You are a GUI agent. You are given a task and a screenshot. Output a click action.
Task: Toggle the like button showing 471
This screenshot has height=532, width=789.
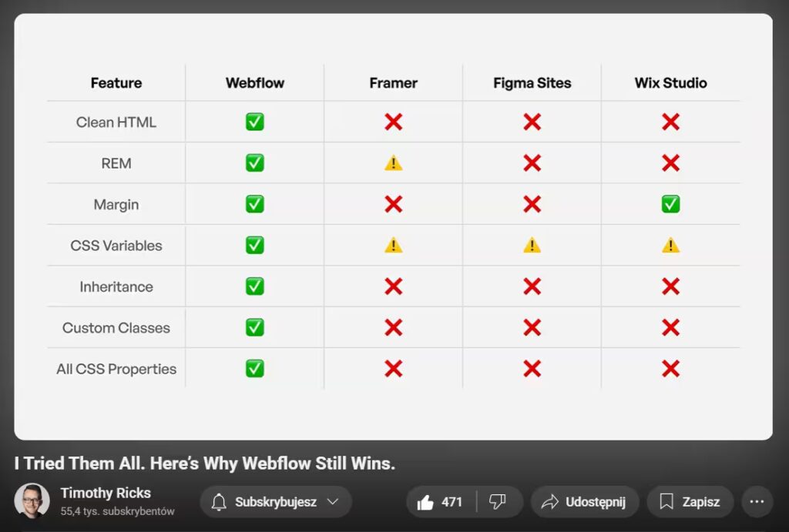click(x=438, y=501)
